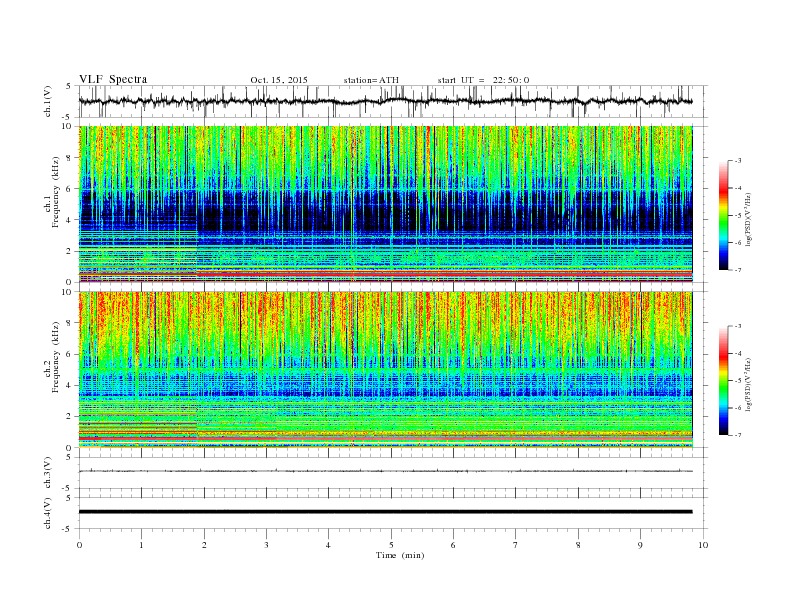
Task: Click the "9" tick on the time axis
Action: (640, 545)
